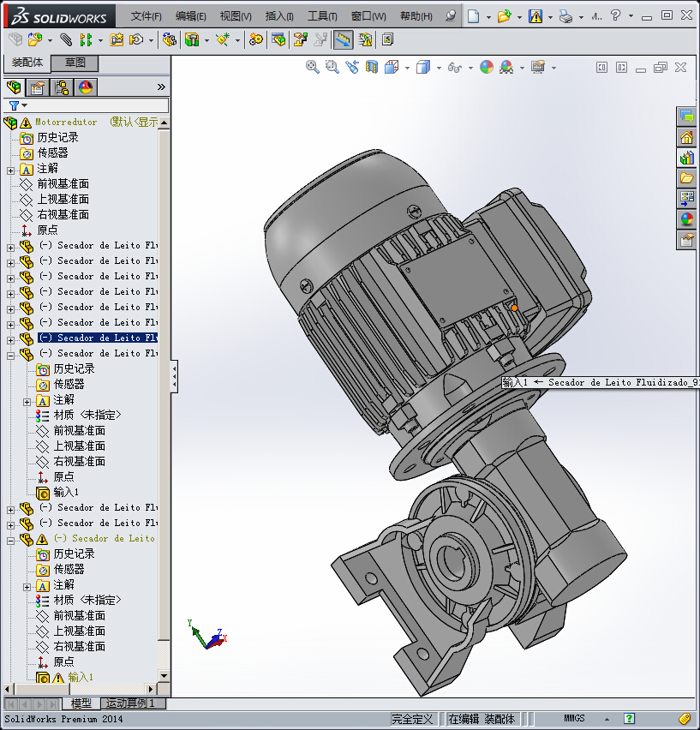Switch to the 运动算例1 tab

(130, 703)
